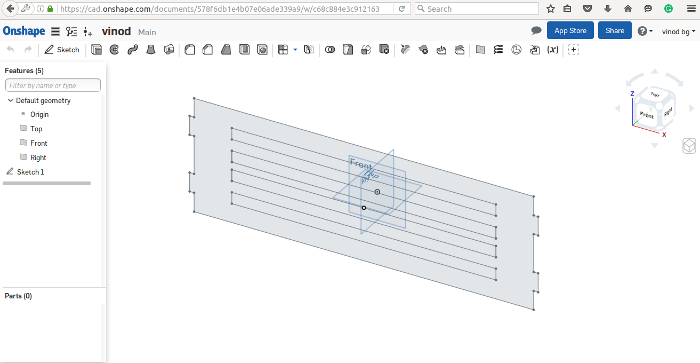This screenshot has height=363, width=700.
Task: Select the Sweep tool
Action: click(x=133, y=50)
